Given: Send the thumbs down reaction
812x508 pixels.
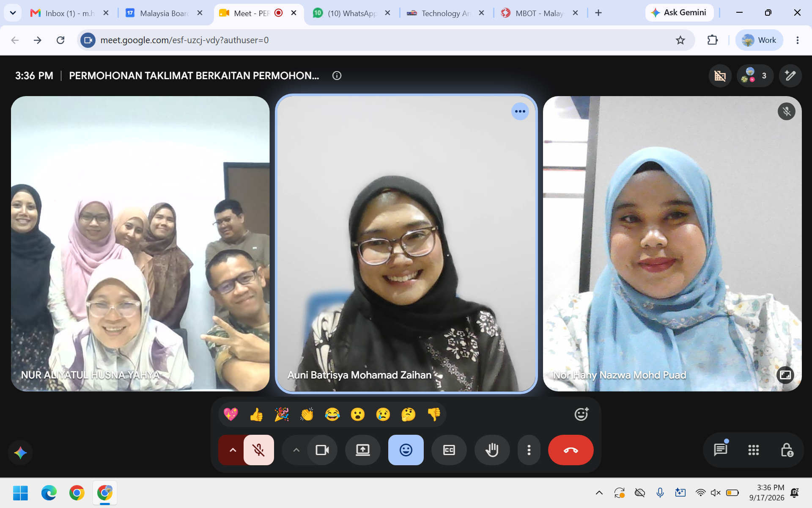Looking at the screenshot, I should [x=434, y=414].
